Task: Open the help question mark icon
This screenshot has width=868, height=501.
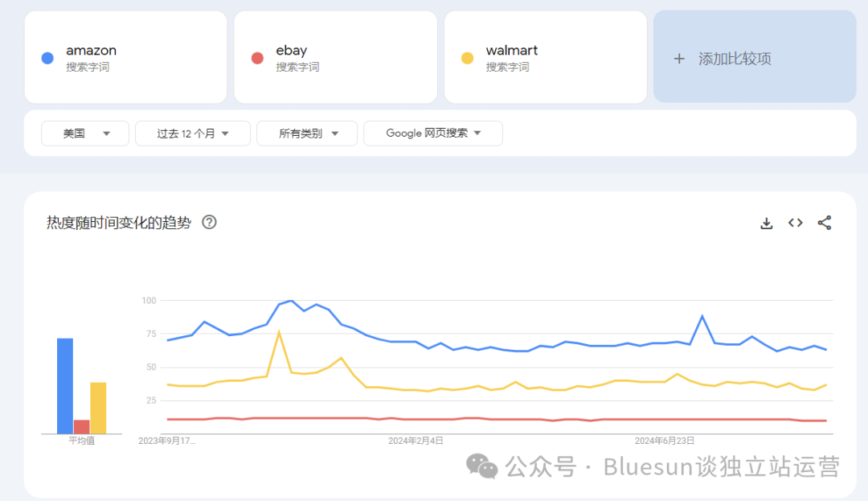Action: pos(209,222)
